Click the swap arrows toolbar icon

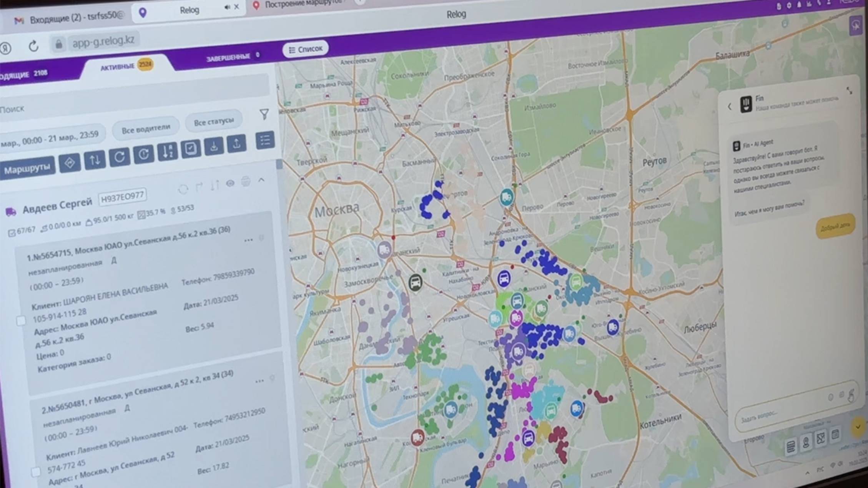point(95,159)
